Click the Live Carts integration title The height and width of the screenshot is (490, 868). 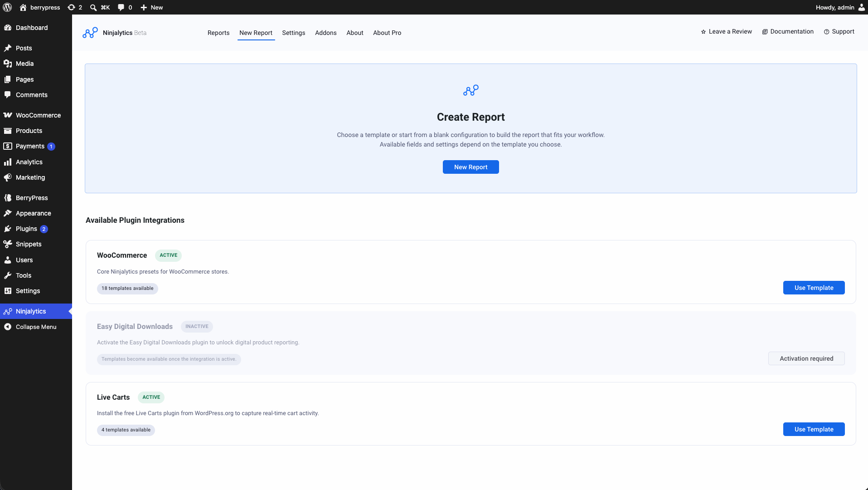[113, 397]
